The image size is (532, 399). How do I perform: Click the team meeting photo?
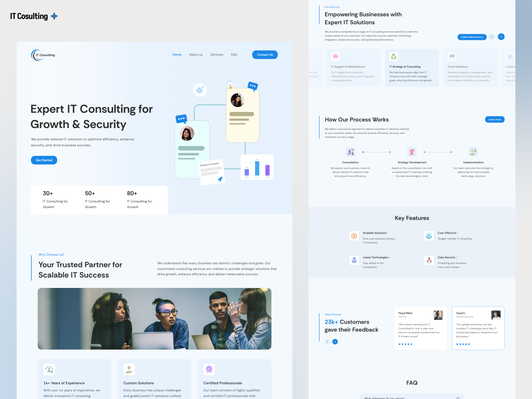coord(155,319)
